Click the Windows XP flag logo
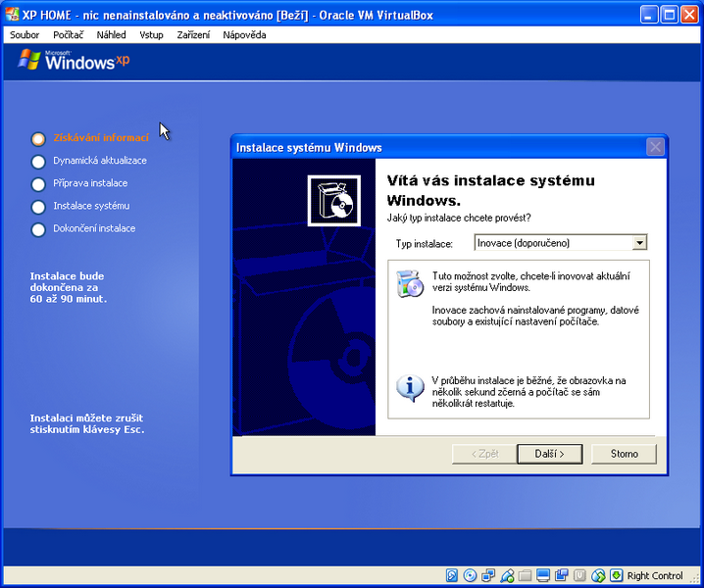 [29, 60]
